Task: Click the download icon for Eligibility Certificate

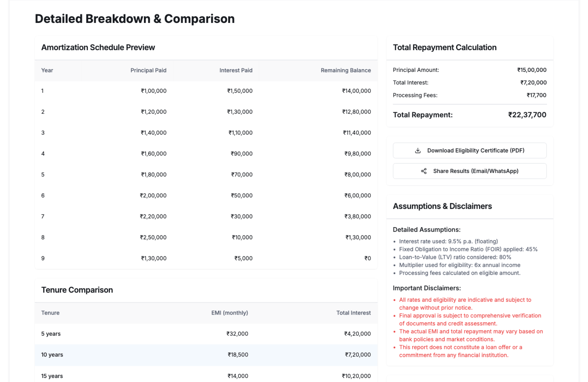Action: tap(418, 151)
